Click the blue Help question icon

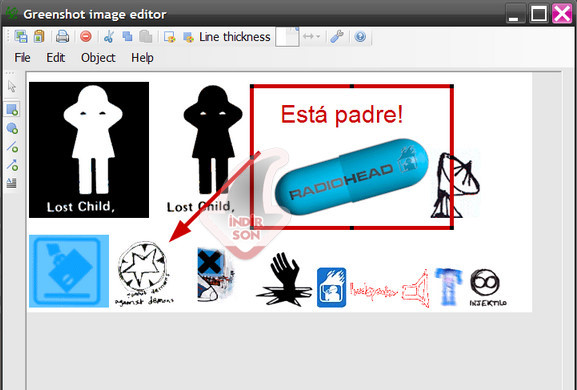(x=360, y=36)
